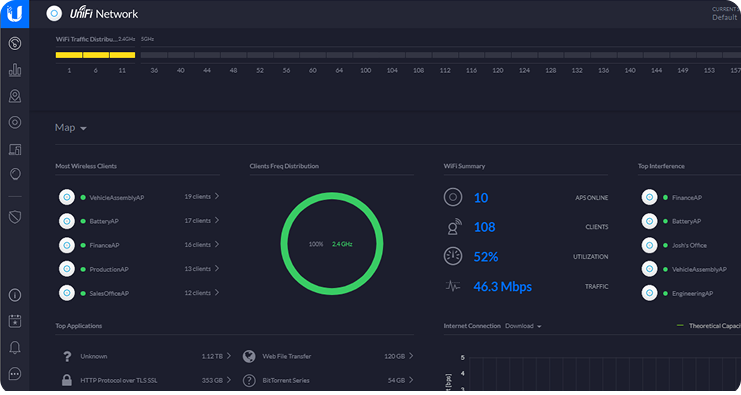
Task: Open Statistics via bar chart sidebar icon
Action: coord(15,70)
